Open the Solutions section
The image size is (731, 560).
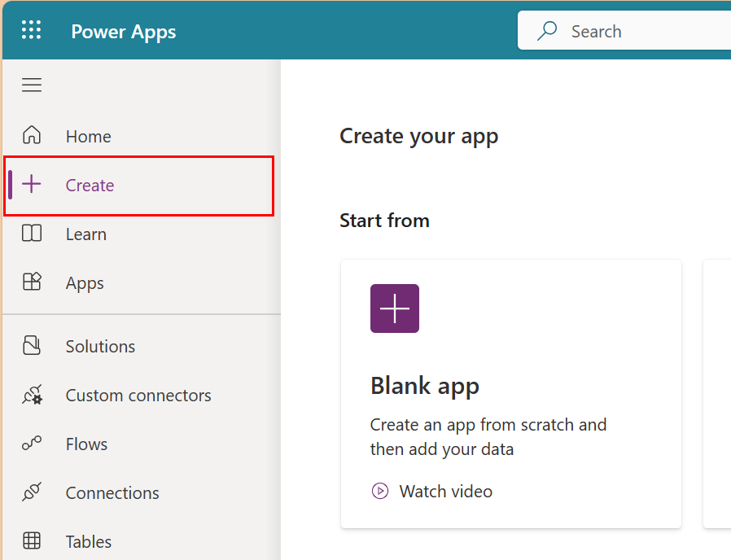[x=99, y=346]
